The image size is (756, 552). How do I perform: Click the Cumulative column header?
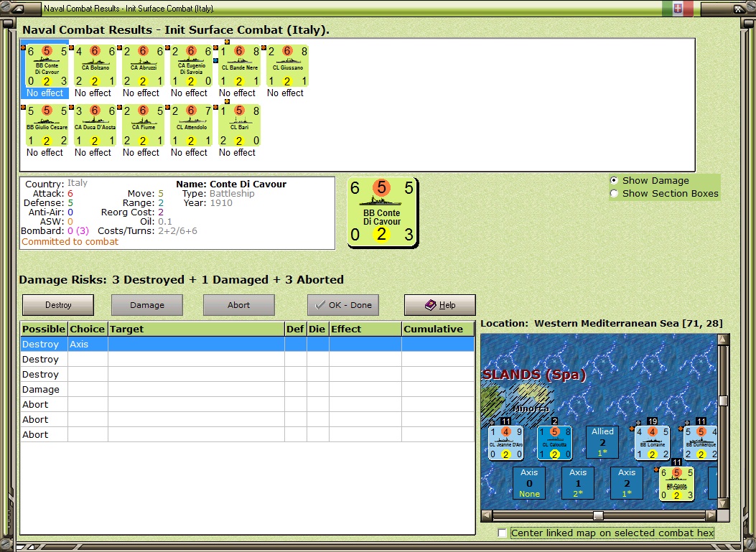tap(438, 329)
